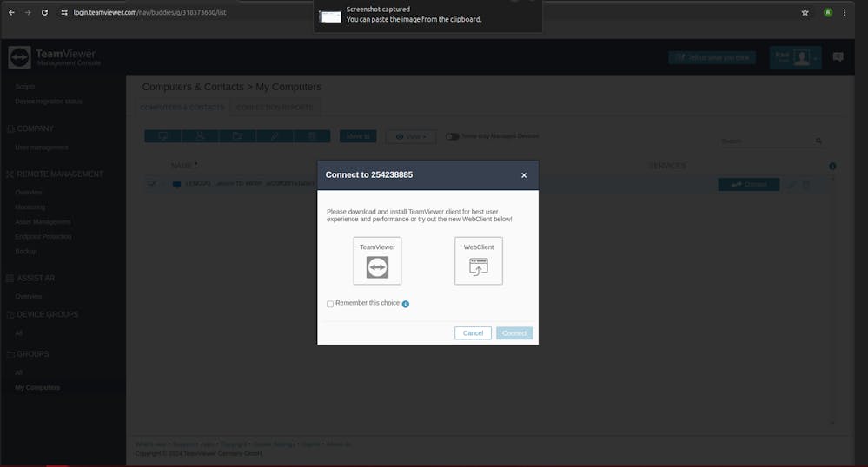
Task: Go back in browser history
Action: 11,12
